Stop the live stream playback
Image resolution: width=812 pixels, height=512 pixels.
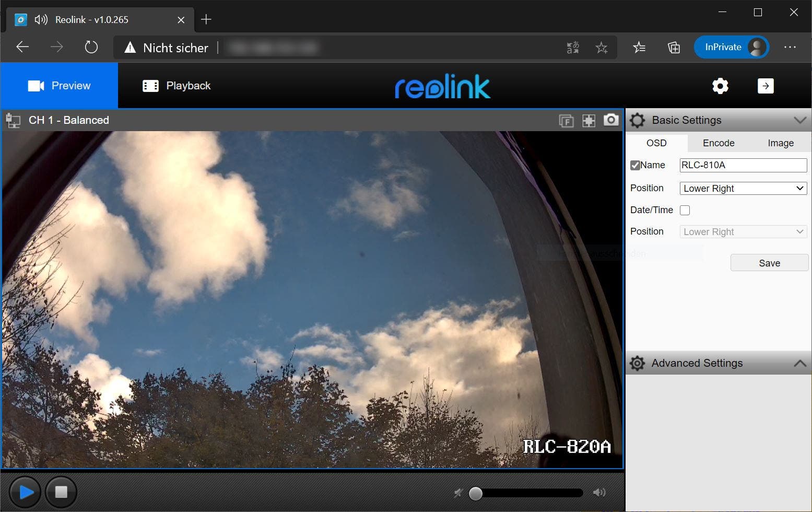61,492
